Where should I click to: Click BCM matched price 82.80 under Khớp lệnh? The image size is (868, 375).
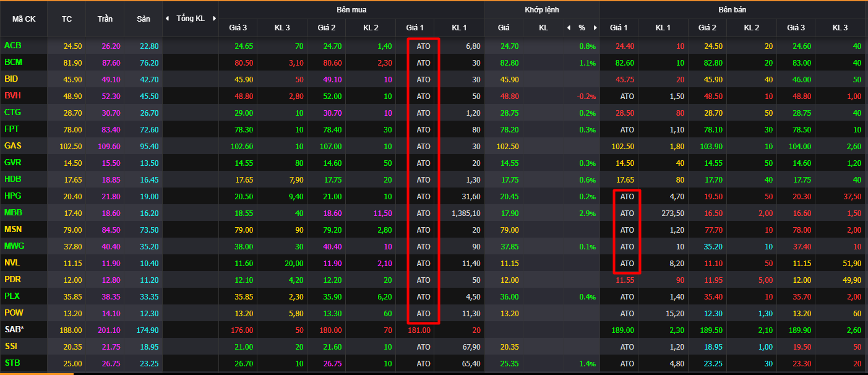point(509,63)
